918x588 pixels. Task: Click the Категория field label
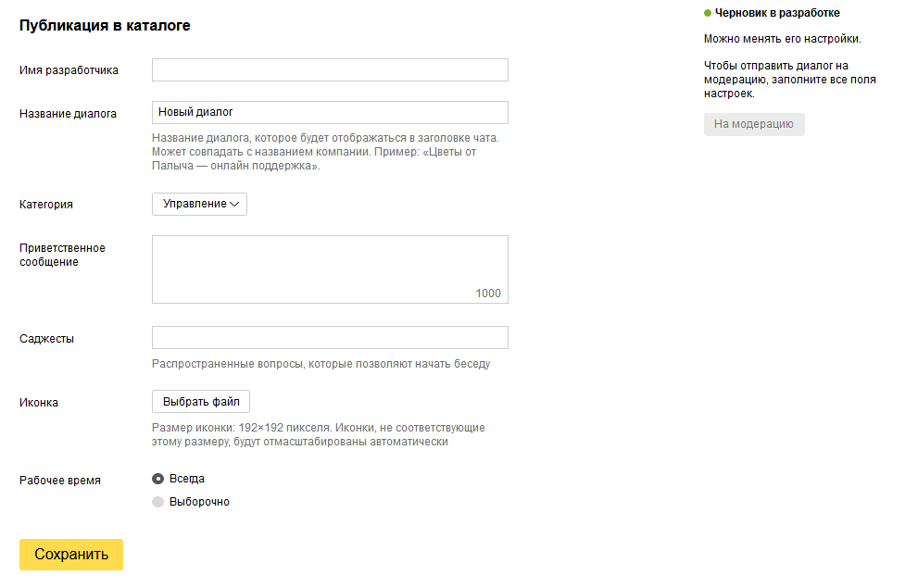coord(46,205)
